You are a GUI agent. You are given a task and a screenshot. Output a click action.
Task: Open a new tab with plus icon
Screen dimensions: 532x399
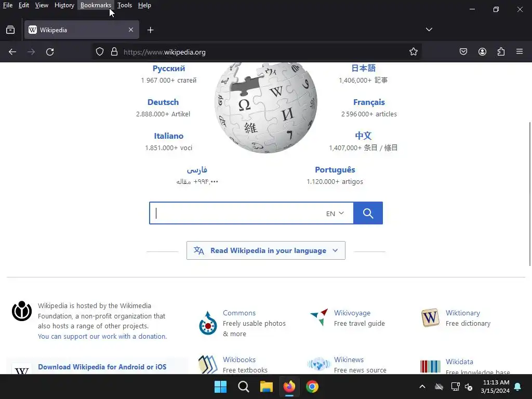pos(150,30)
